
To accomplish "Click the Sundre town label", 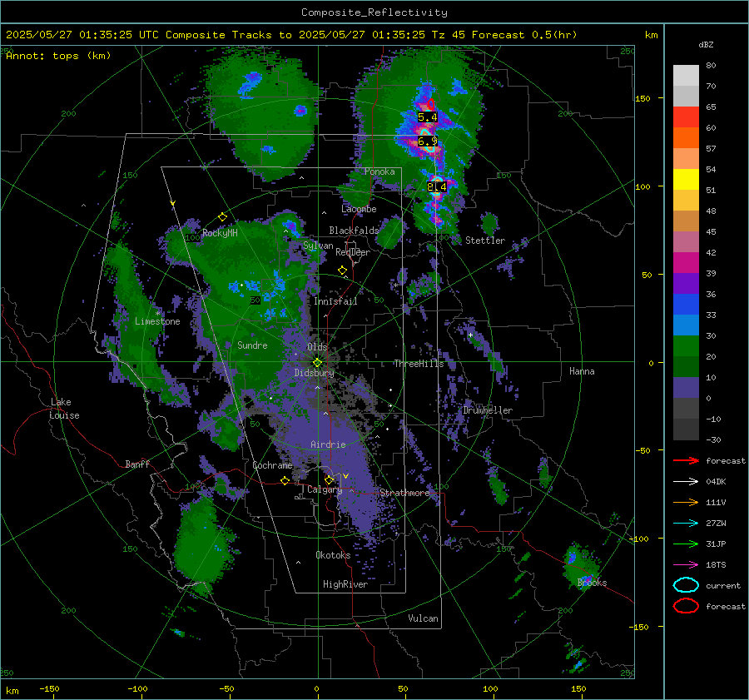I will (252, 345).
